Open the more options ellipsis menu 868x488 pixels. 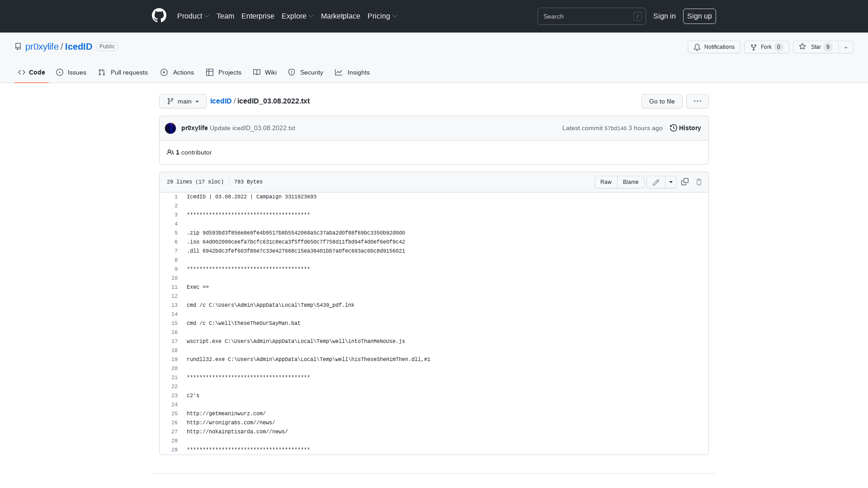(x=697, y=101)
